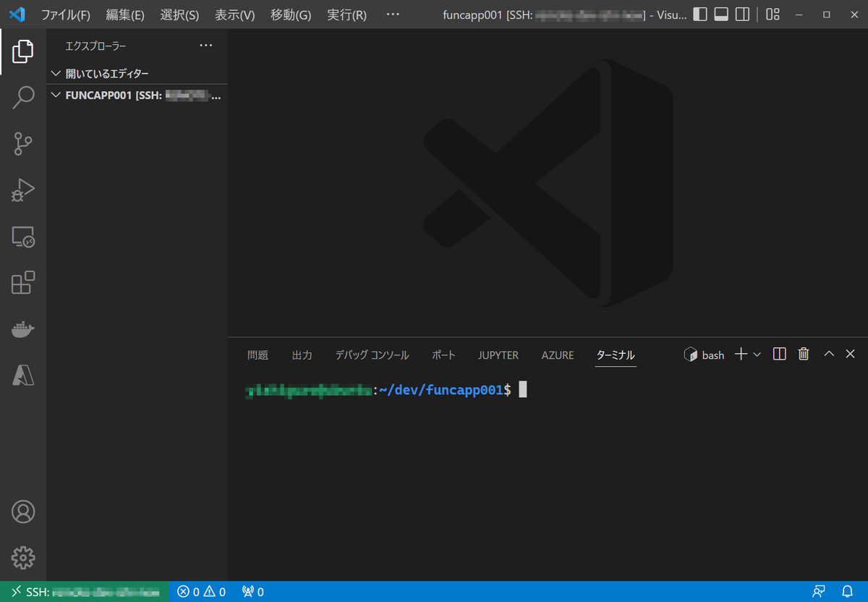
Task: Click inside the terminal at the cursor
Action: point(523,390)
